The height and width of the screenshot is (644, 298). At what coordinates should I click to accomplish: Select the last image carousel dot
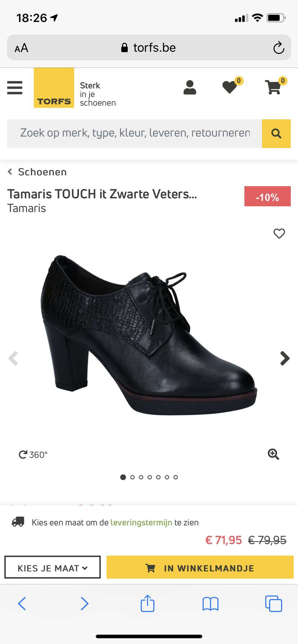point(176,477)
